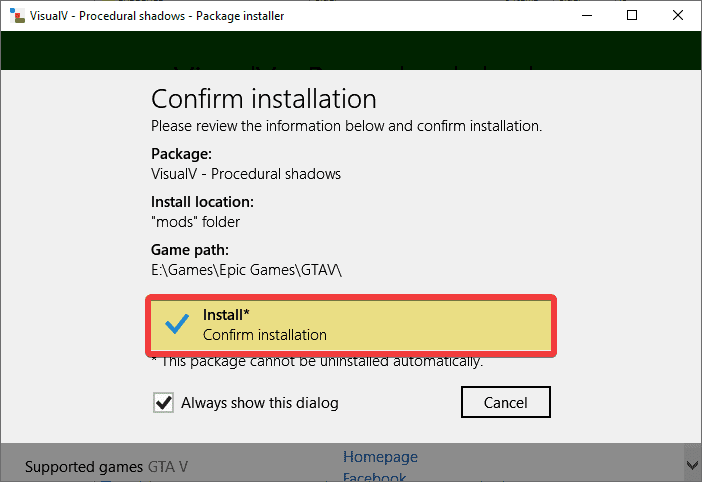
Task: Confirm installation with the Install button
Action: click(350, 325)
